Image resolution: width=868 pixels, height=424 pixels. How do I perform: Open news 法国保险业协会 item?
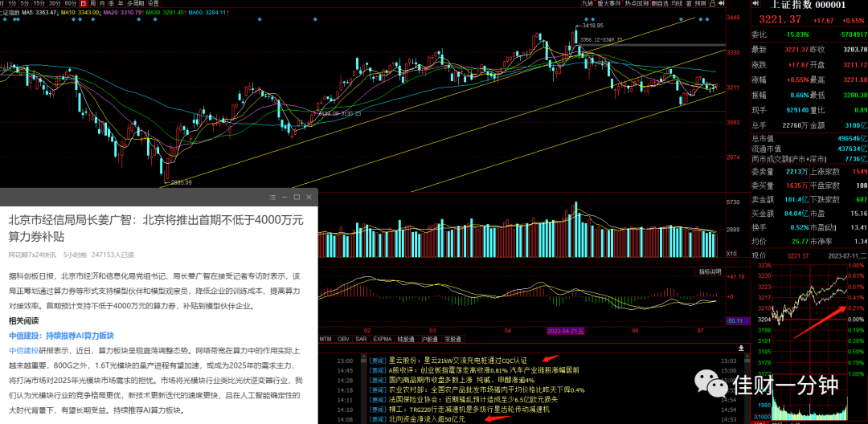coord(464,400)
